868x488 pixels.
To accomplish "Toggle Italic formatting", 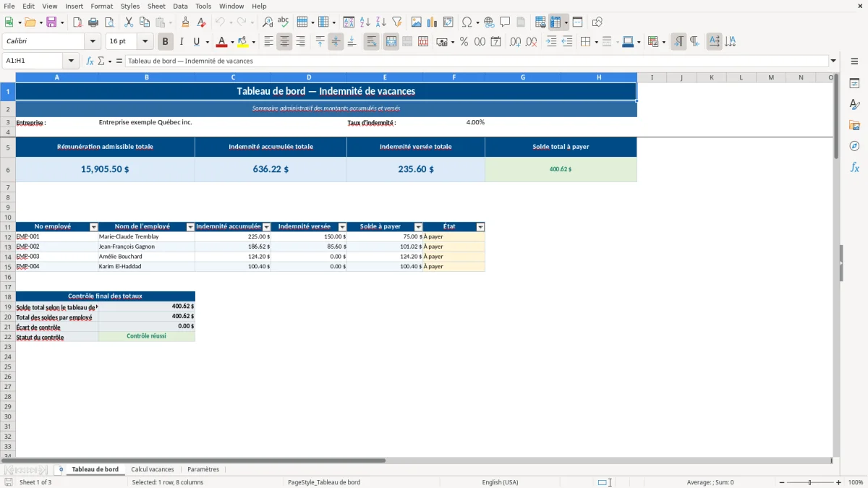I will 182,42.
